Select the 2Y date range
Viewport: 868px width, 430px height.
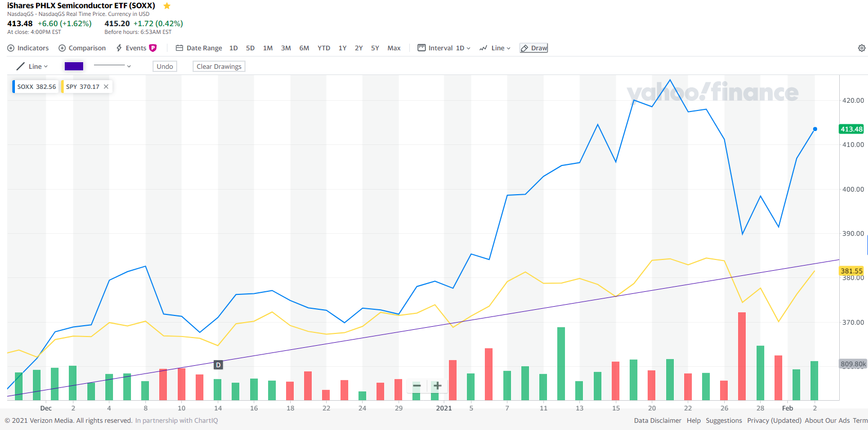(x=358, y=48)
